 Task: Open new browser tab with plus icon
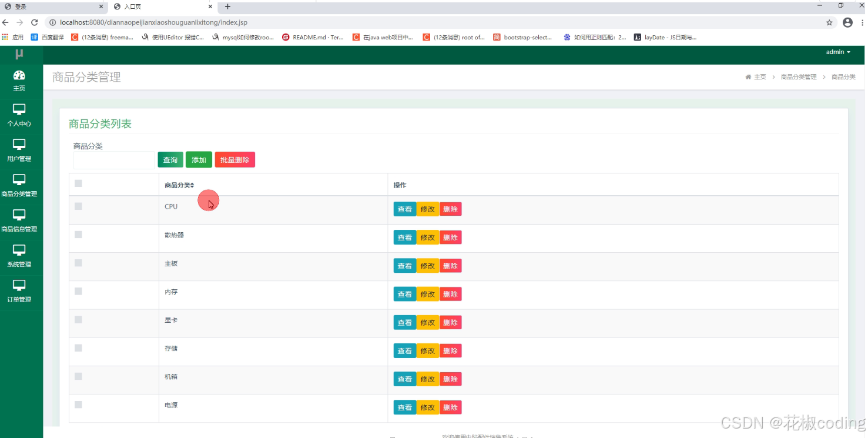point(227,6)
